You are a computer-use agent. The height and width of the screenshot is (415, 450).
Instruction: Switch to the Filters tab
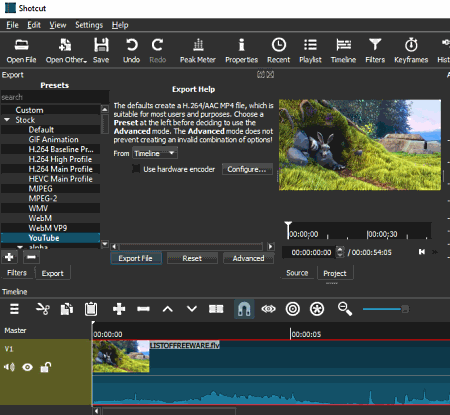coord(17,273)
